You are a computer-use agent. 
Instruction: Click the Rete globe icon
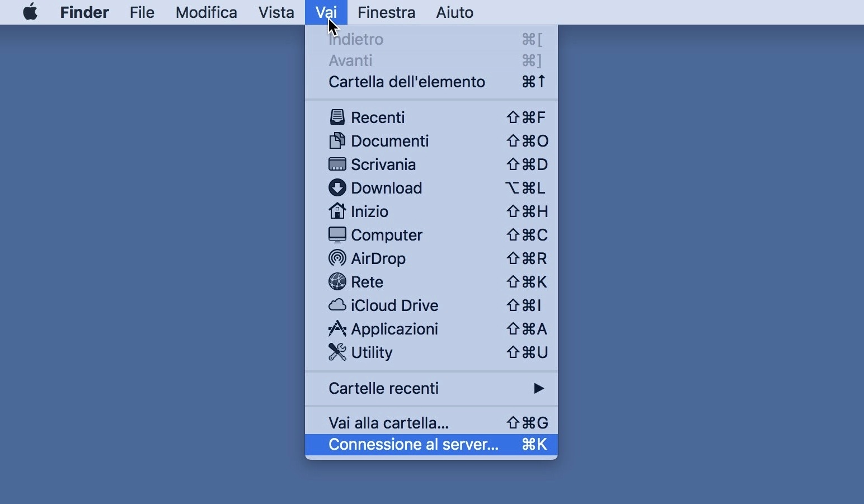[x=337, y=282]
